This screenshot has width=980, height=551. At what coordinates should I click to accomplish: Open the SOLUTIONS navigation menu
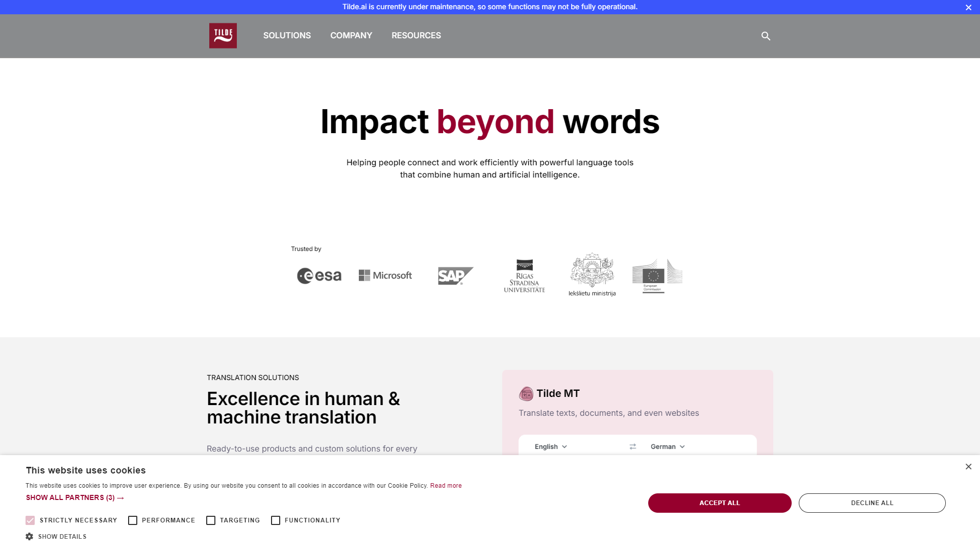[x=286, y=35]
